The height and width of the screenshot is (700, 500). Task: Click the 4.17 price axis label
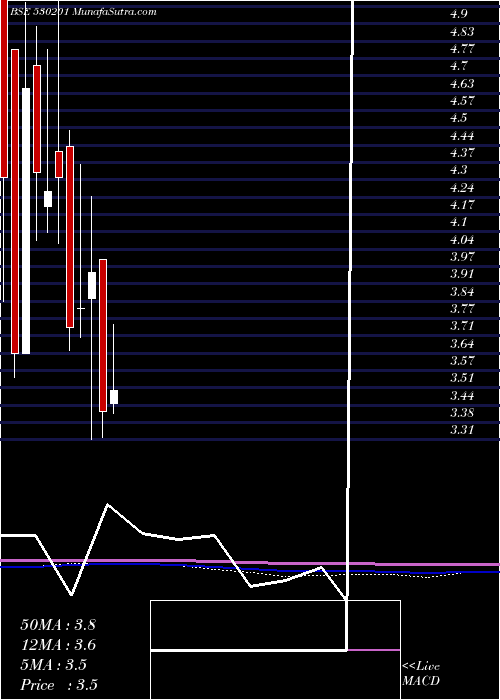(462, 205)
